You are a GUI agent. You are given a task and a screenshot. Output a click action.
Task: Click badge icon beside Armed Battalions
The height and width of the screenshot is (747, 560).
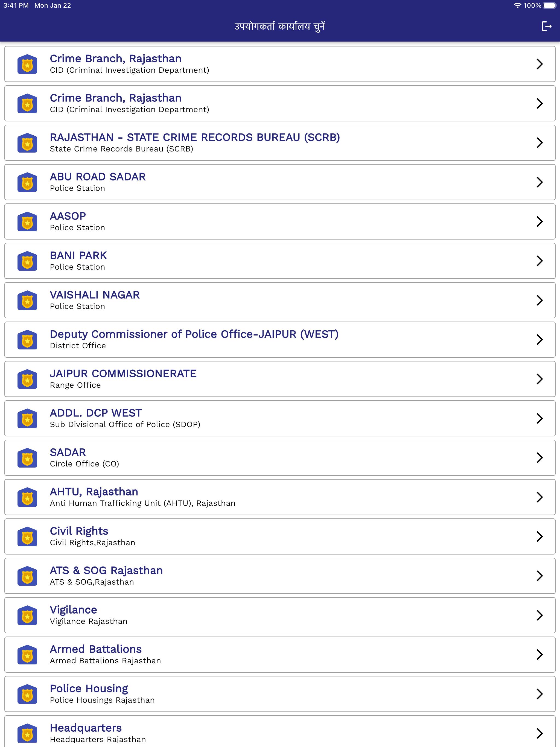coord(27,655)
